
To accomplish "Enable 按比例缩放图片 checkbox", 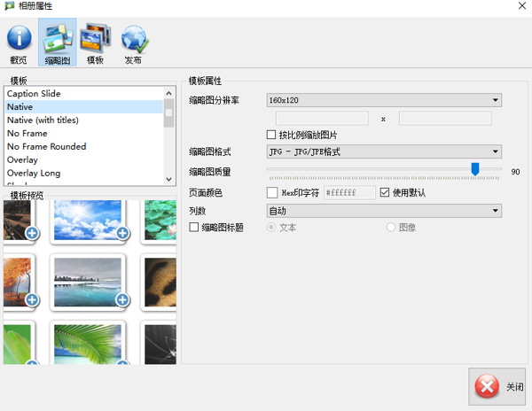I will [x=272, y=135].
